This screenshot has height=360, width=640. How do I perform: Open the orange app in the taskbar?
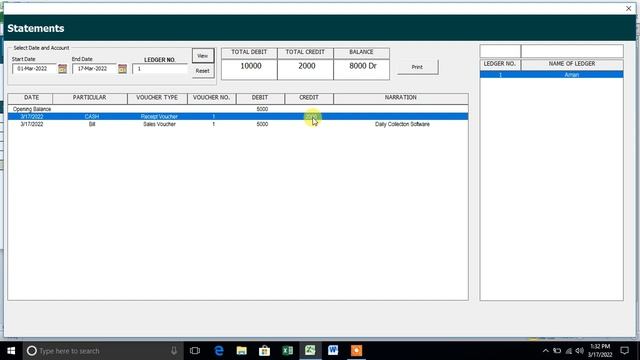[356, 351]
